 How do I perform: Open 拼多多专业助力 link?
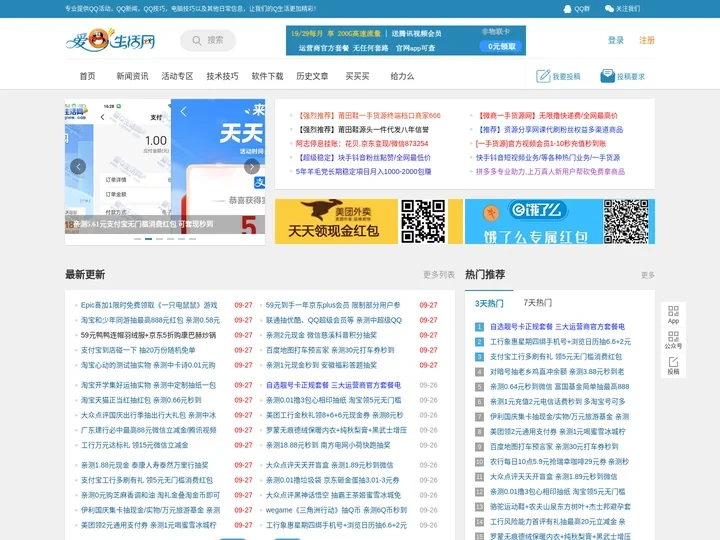pyautogui.click(x=550, y=171)
